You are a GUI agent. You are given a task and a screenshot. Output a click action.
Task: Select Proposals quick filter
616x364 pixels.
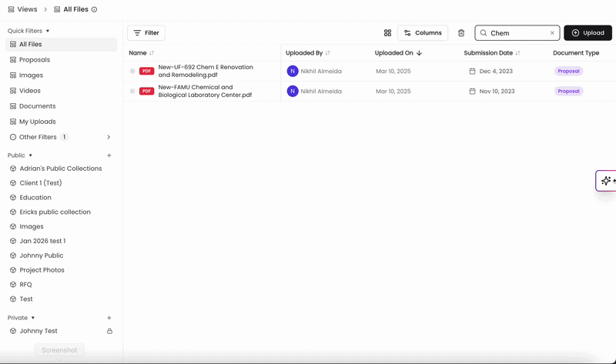pos(62,60)
